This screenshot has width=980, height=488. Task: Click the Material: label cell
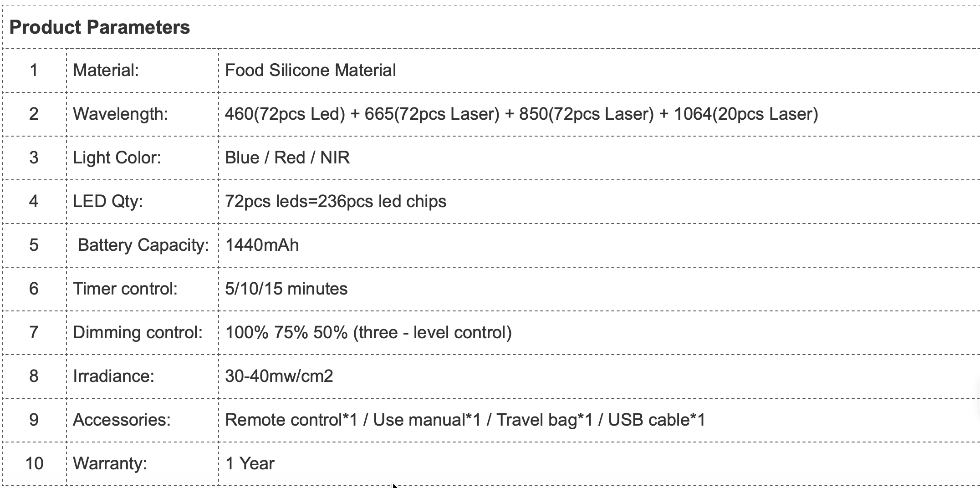click(x=106, y=71)
